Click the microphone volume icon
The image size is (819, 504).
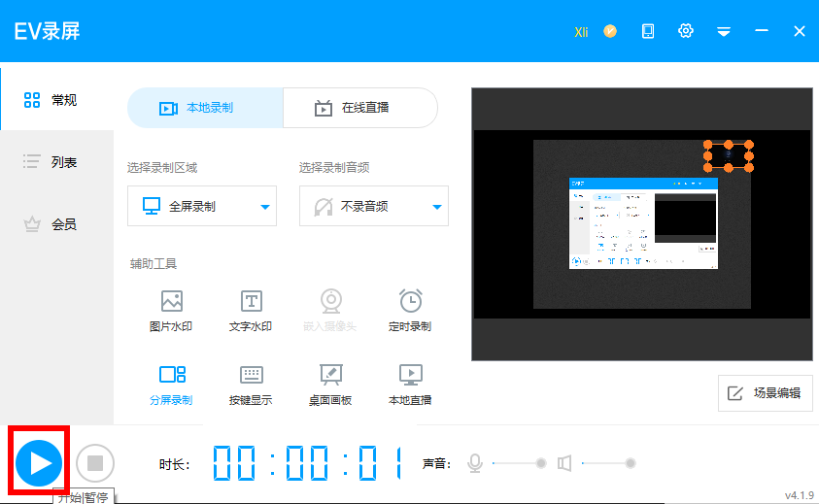coord(475,463)
